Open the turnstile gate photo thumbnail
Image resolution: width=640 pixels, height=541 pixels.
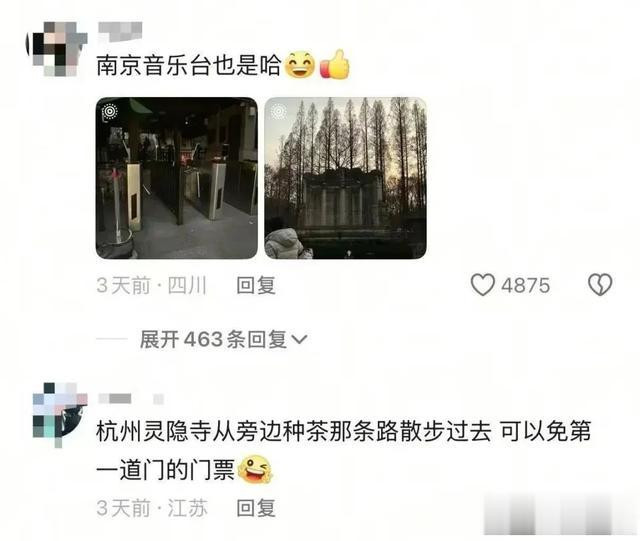click(177, 178)
